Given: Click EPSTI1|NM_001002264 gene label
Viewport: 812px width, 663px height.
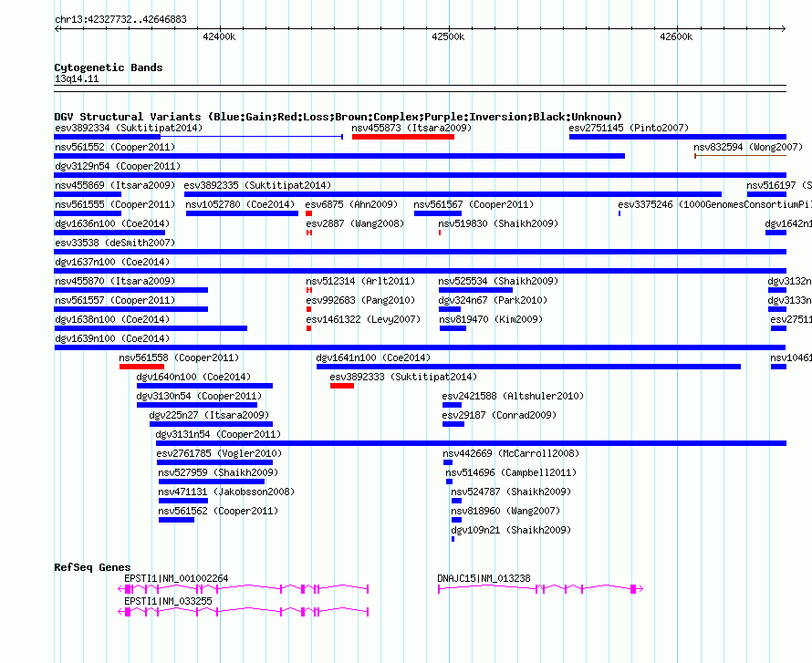Looking at the screenshot, I should tap(176, 578).
